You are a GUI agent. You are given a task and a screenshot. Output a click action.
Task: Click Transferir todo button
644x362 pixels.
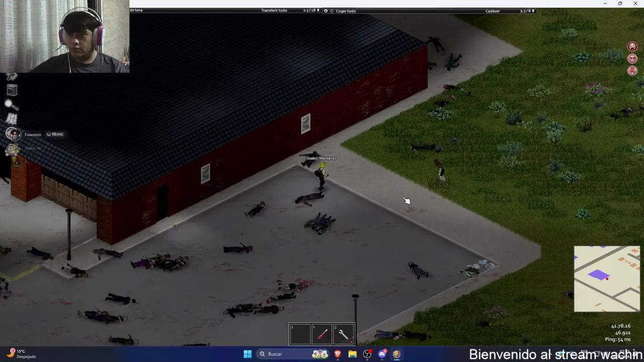click(274, 11)
